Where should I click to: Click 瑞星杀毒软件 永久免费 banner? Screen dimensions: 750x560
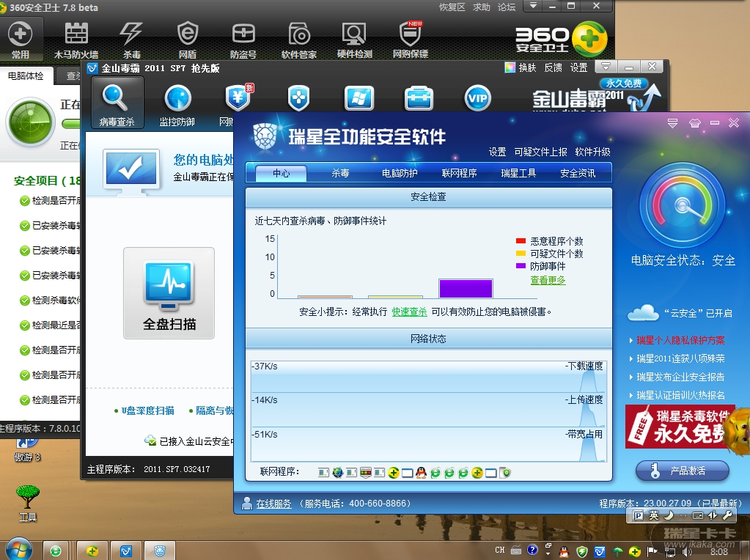[x=680, y=427]
